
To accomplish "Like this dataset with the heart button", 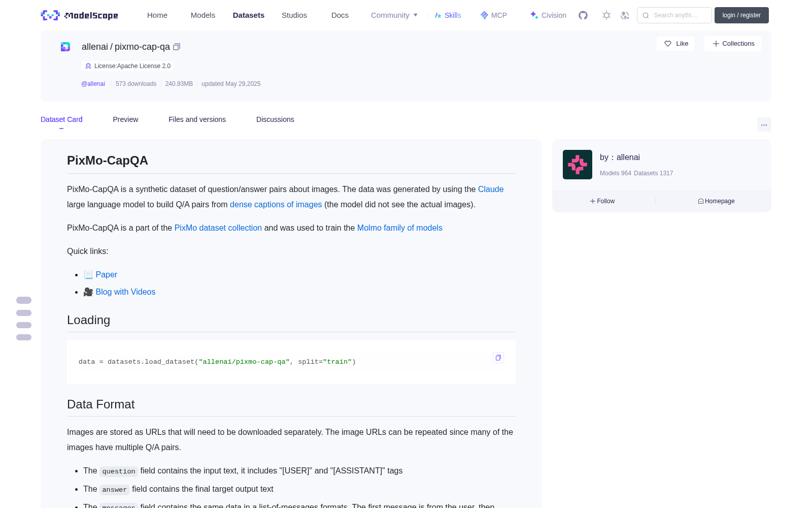I will pyautogui.click(x=675, y=44).
